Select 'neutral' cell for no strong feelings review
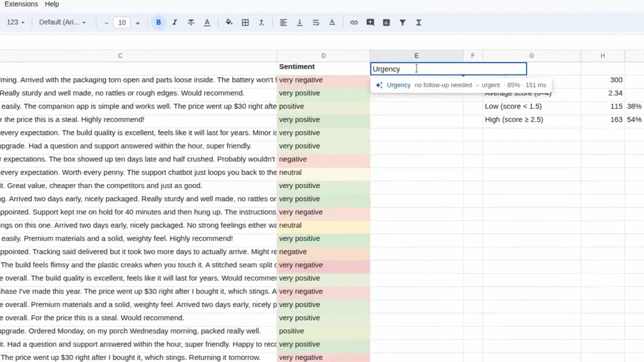Image resolution: width=644 pixels, height=362 pixels. [x=323, y=225]
